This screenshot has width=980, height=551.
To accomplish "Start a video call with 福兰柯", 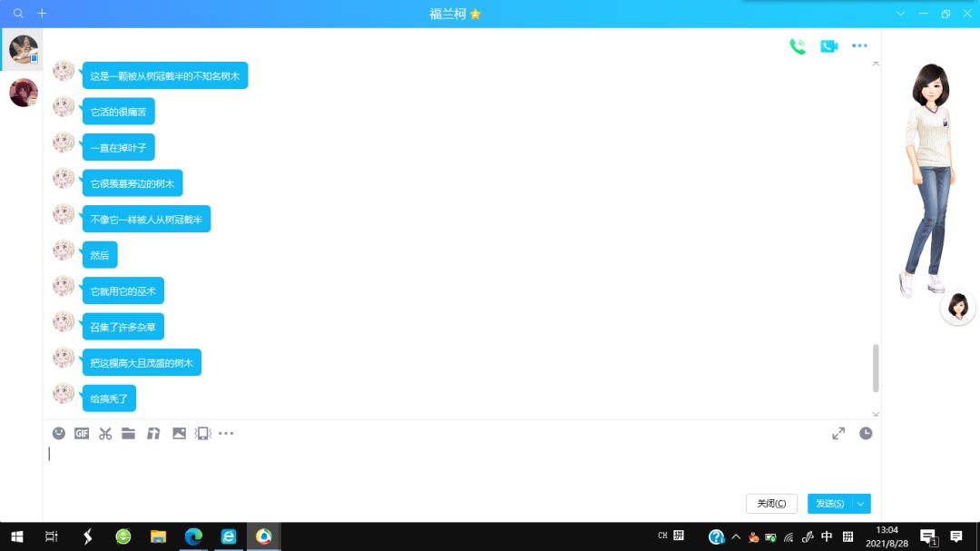I will click(x=829, y=46).
